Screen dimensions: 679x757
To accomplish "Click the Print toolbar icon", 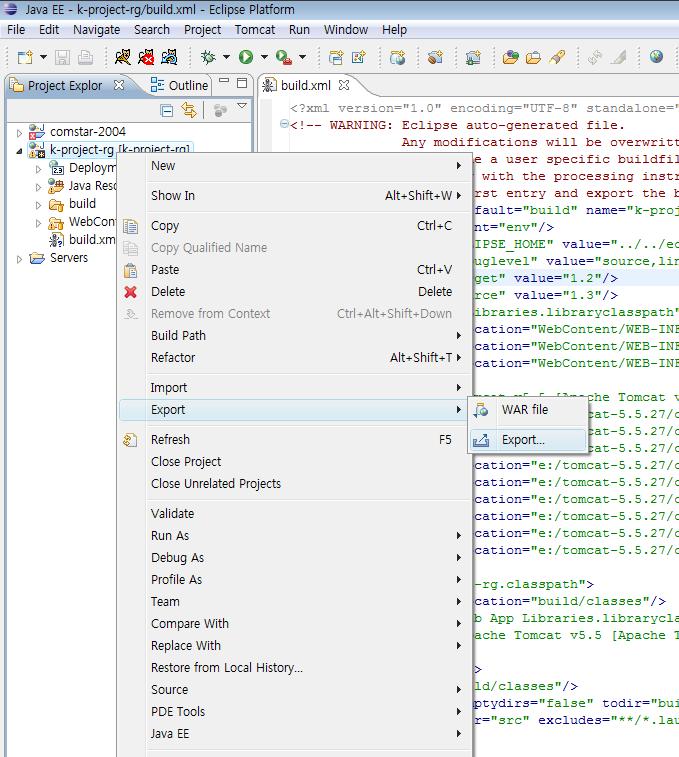I will 85,57.
